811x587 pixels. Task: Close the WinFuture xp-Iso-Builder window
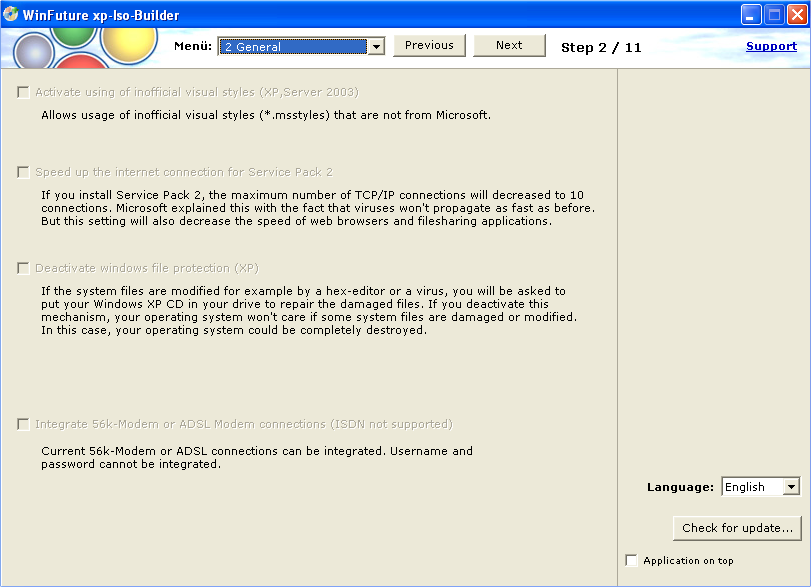click(x=797, y=14)
